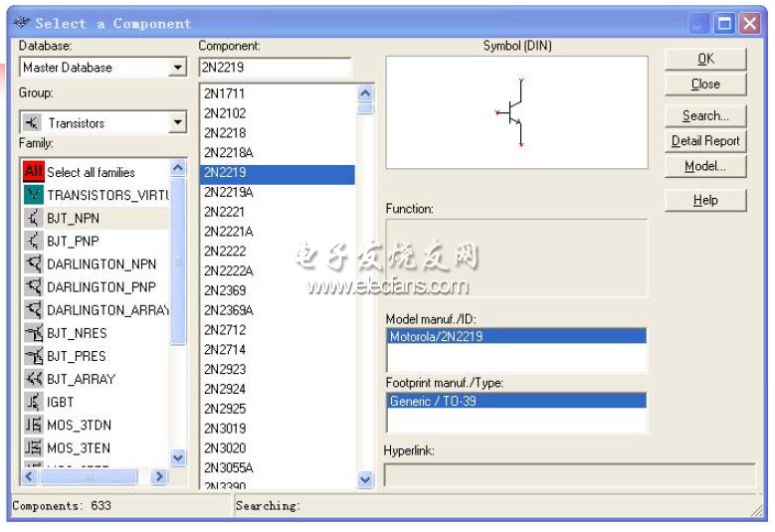
Task: Select the BJT_NPN family entry
Action: click(73, 218)
